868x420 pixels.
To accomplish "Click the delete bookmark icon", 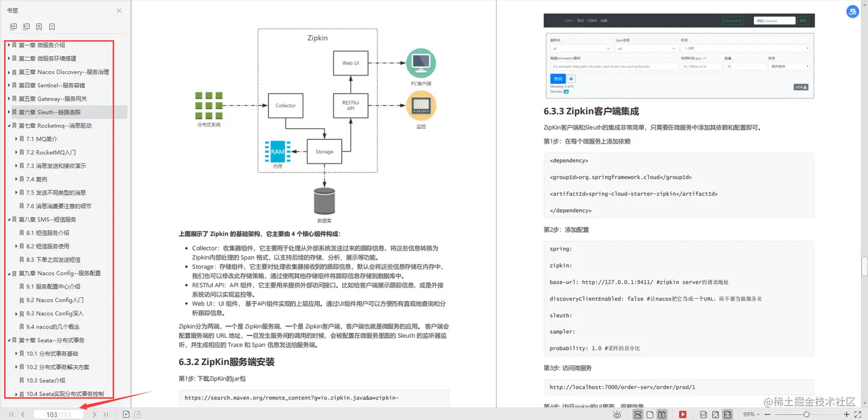I will [52, 27].
